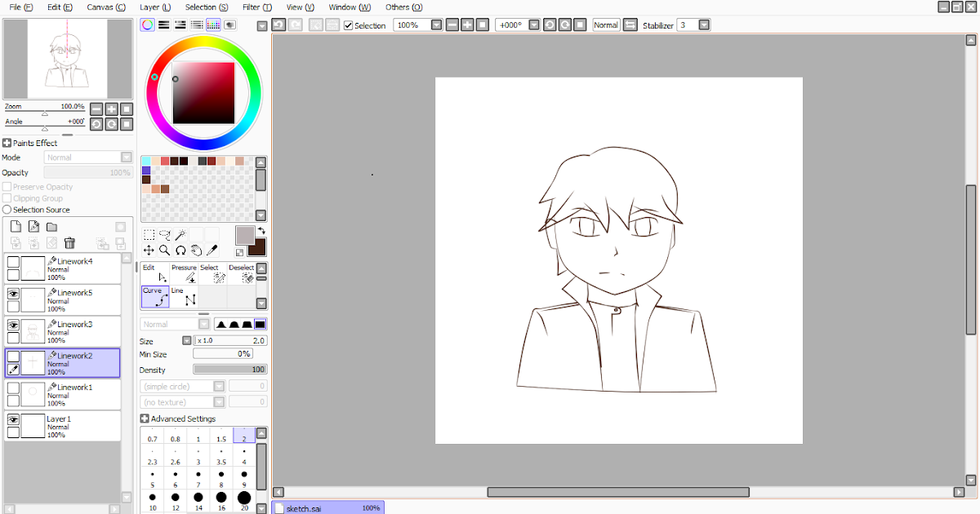
Task: Expand the Paints Effect section
Action: pyautogui.click(x=7, y=143)
